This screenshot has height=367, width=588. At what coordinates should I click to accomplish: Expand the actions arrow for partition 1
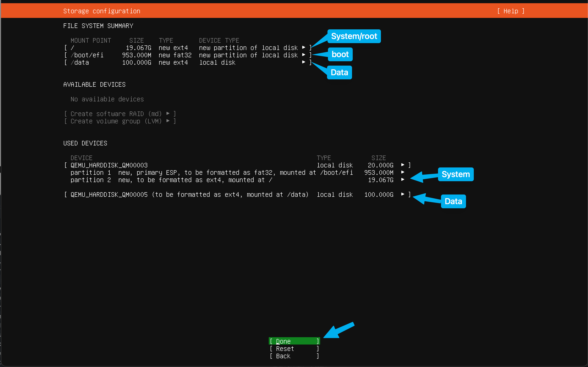(x=403, y=172)
